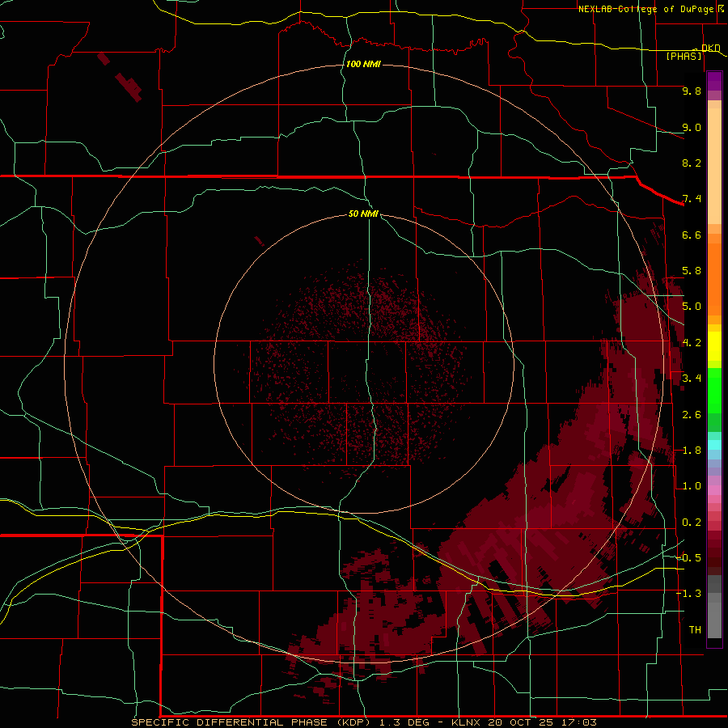Click the 4.2 scale label

[692, 343]
